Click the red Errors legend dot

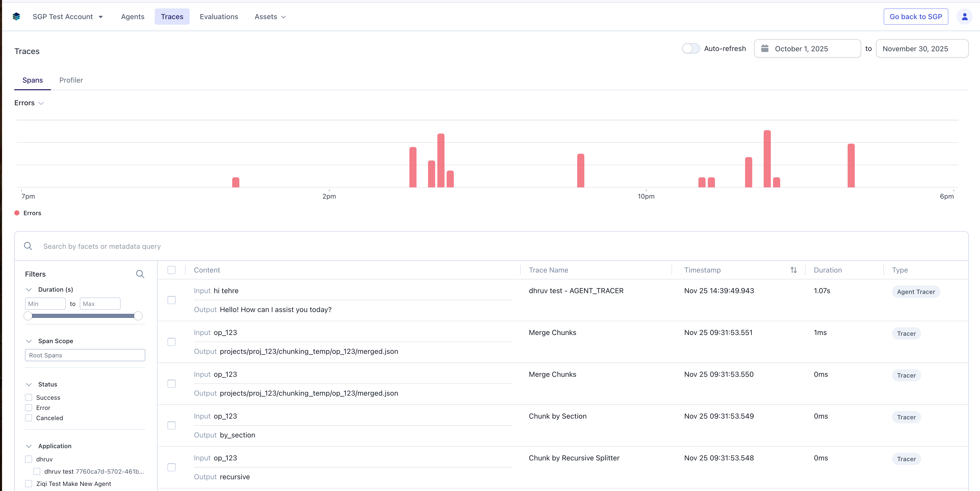(x=17, y=213)
